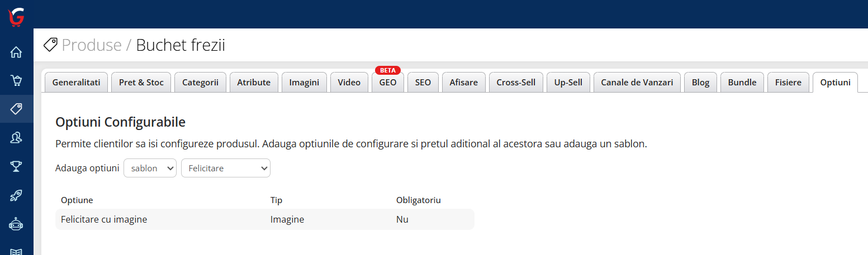Open the trophy icon in sidebar
The image size is (868, 255).
pos(16,166)
